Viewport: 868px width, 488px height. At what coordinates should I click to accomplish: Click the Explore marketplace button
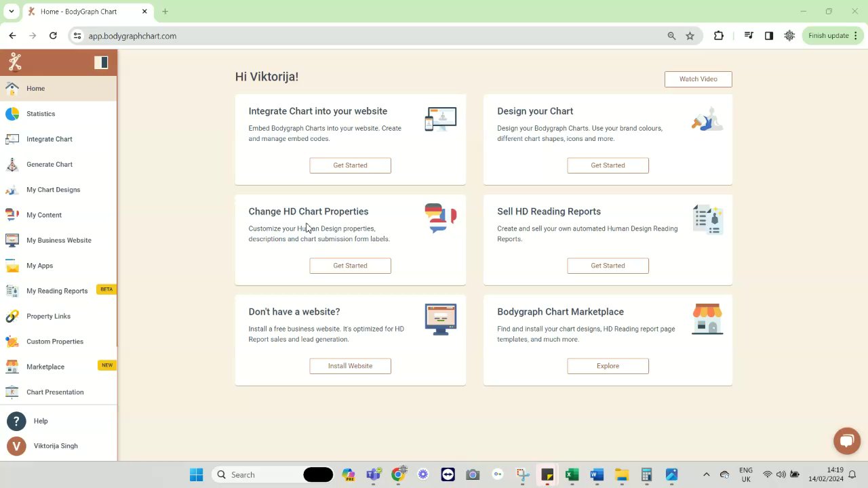[608, 366]
